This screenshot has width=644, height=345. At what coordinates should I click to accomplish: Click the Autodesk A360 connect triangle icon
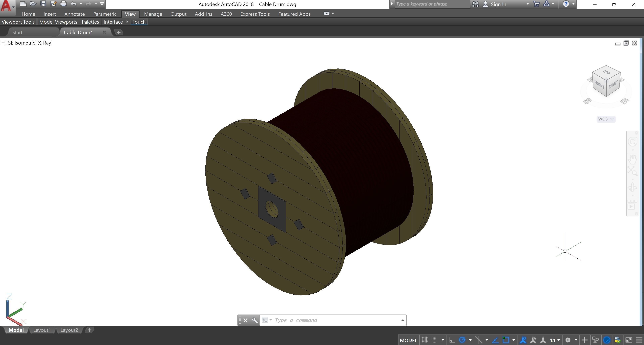click(547, 4)
